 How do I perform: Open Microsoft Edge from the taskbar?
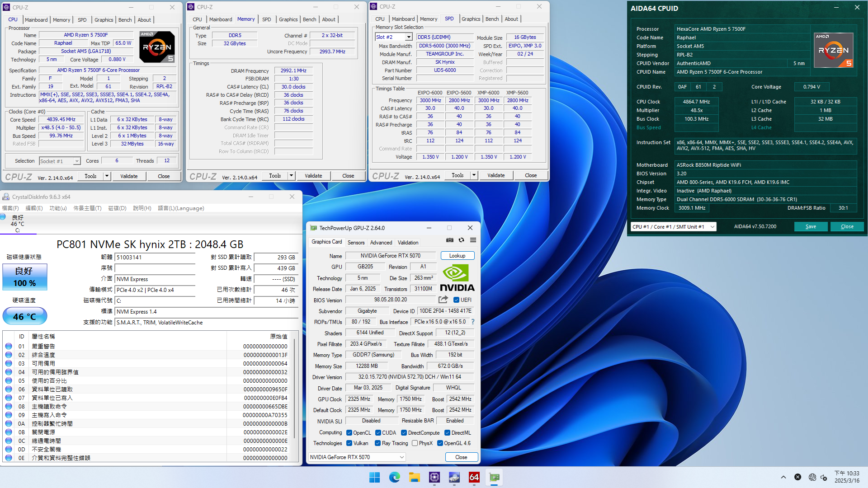point(394,477)
